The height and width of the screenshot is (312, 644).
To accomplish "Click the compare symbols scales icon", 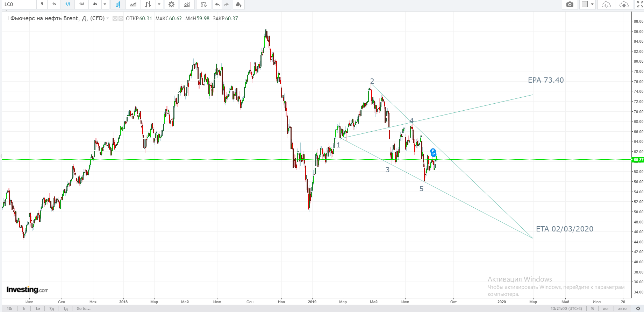I will 203,5.
